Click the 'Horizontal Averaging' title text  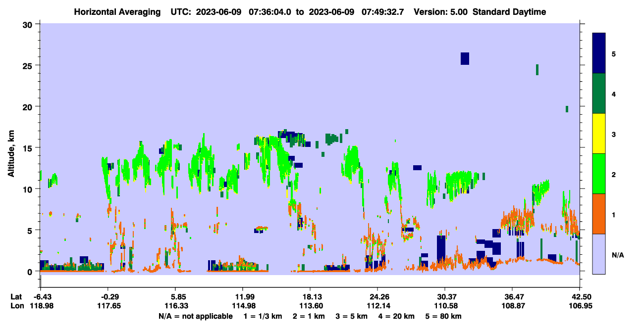coord(116,12)
